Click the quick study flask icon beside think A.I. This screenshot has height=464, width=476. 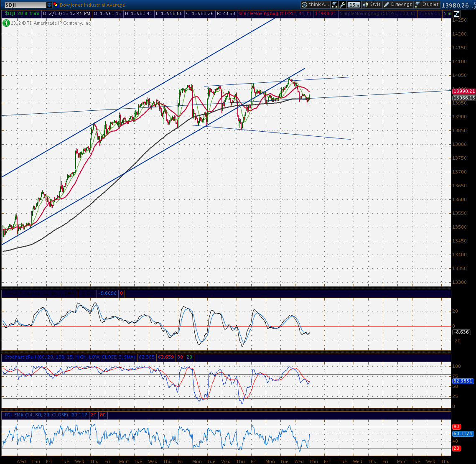pyautogui.click(x=334, y=5)
